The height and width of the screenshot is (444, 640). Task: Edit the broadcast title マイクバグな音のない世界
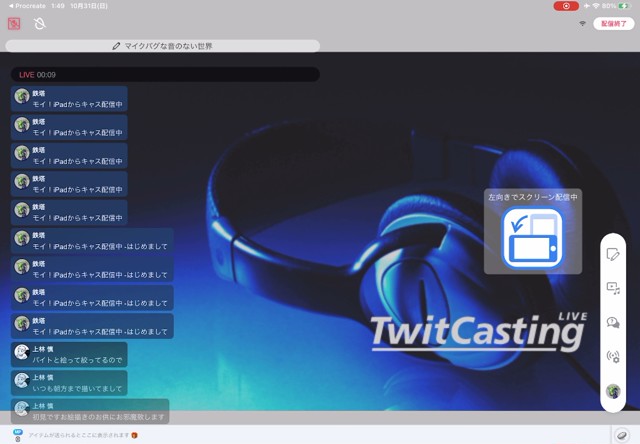(162, 46)
